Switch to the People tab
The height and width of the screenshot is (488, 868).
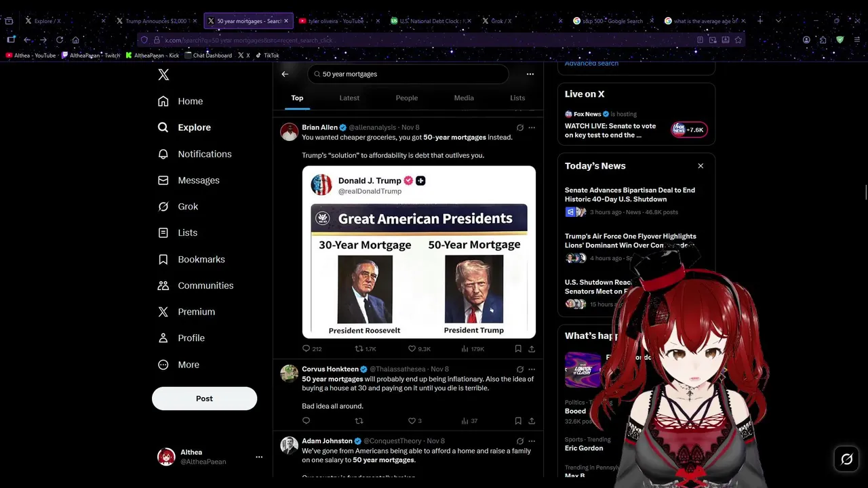coord(407,98)
